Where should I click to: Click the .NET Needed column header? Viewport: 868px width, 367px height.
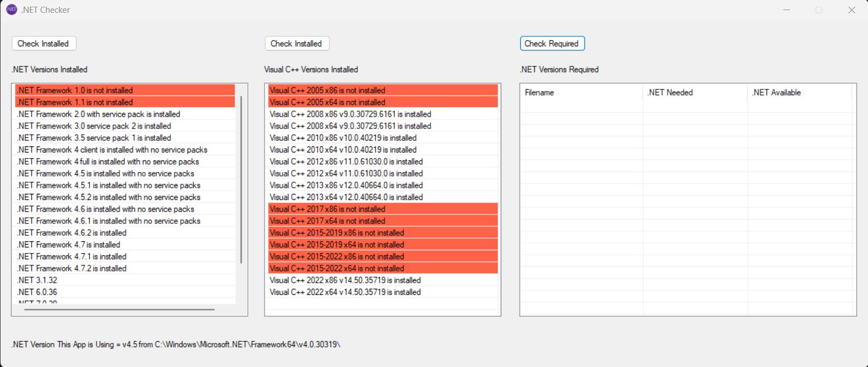[694, 93]
